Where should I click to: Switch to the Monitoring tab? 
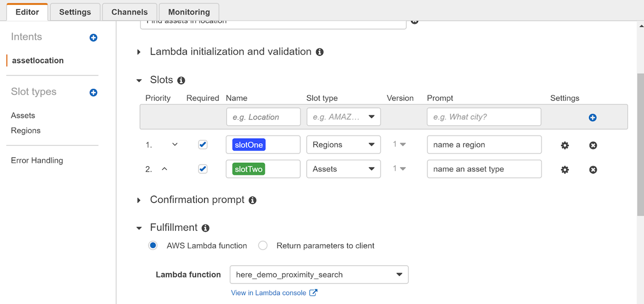[189, 12]
